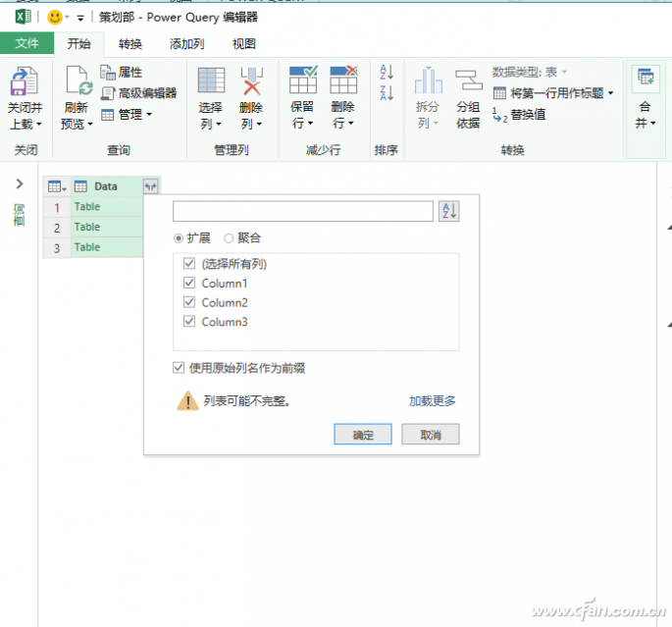Switch to the 转换 tab
The image size is (672, 627).
click(130, 44)
